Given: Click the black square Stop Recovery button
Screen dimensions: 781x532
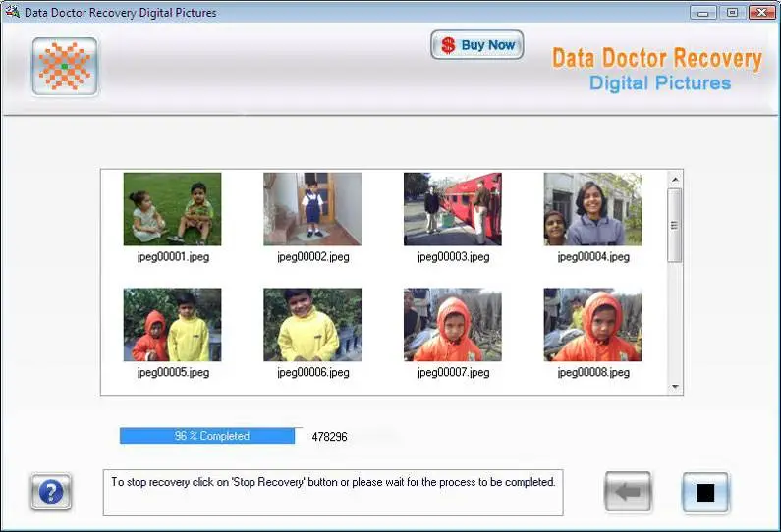Looking at the screenshot, I should pyautogui.click(x=704, y=492).
